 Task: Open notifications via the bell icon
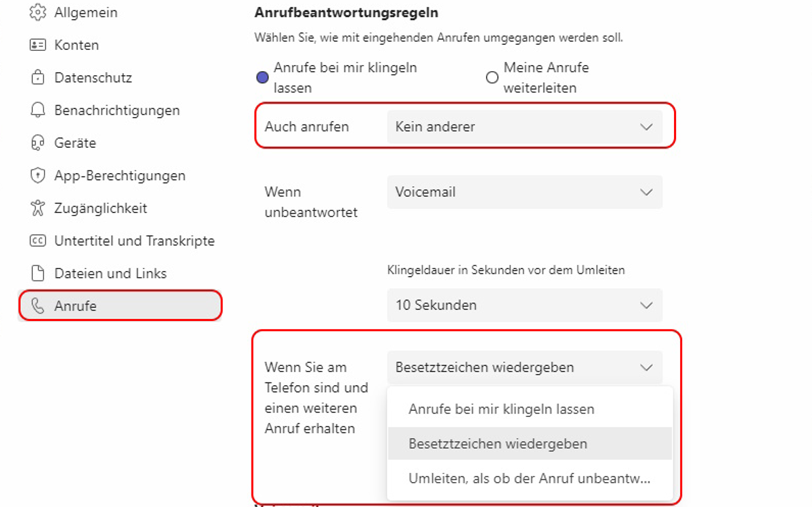click(38, 110)
